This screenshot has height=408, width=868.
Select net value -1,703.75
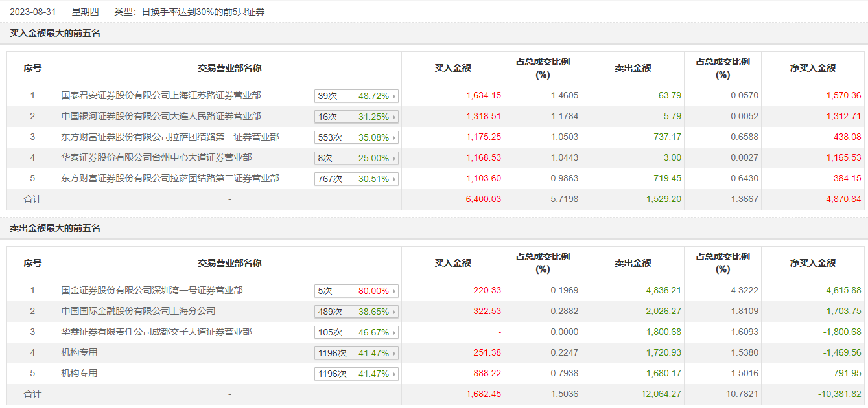[842, 312]
